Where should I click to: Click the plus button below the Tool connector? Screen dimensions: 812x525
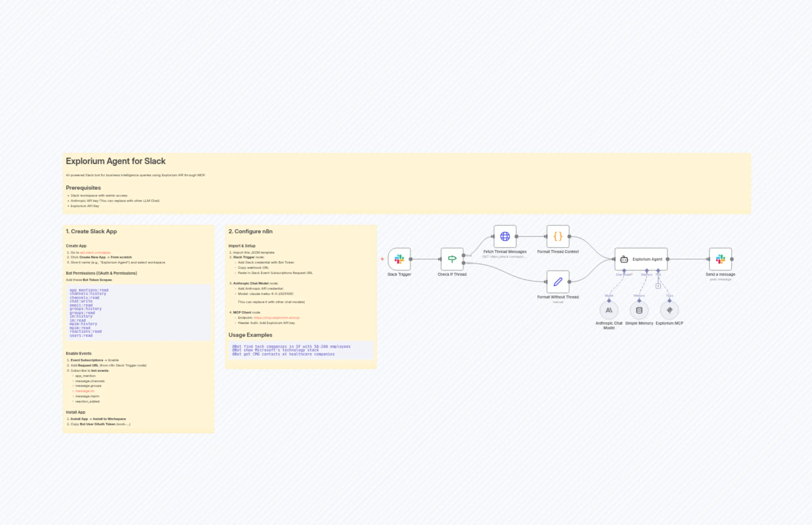click(658, 286)
